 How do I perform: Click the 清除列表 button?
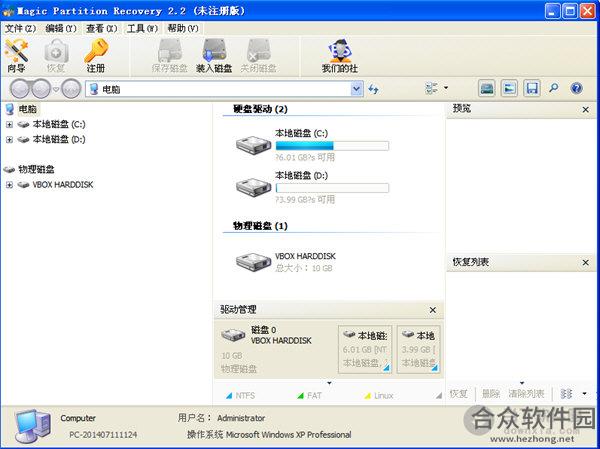(x=526, y=393)
